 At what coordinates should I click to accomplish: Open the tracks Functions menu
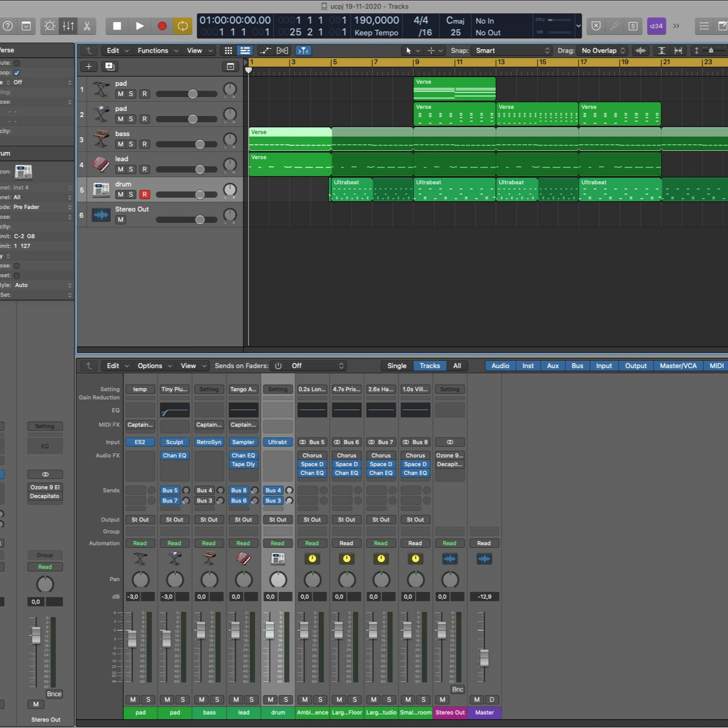(157, 50)
